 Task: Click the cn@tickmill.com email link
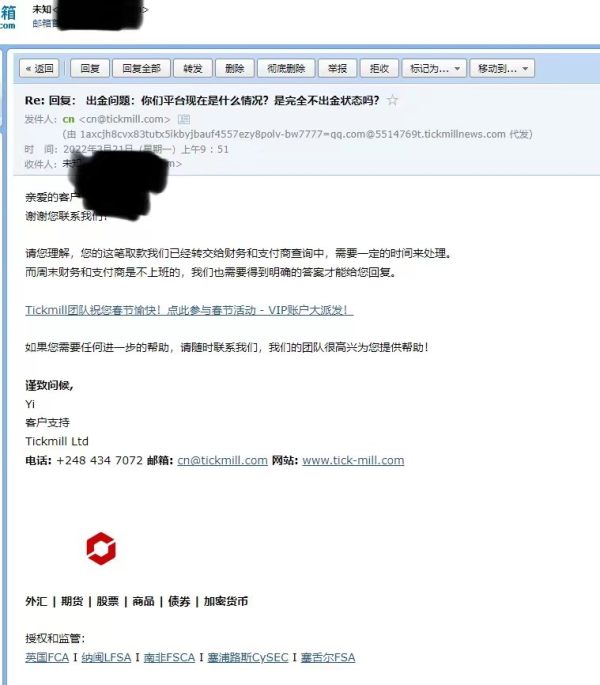(x=222, y=460)
